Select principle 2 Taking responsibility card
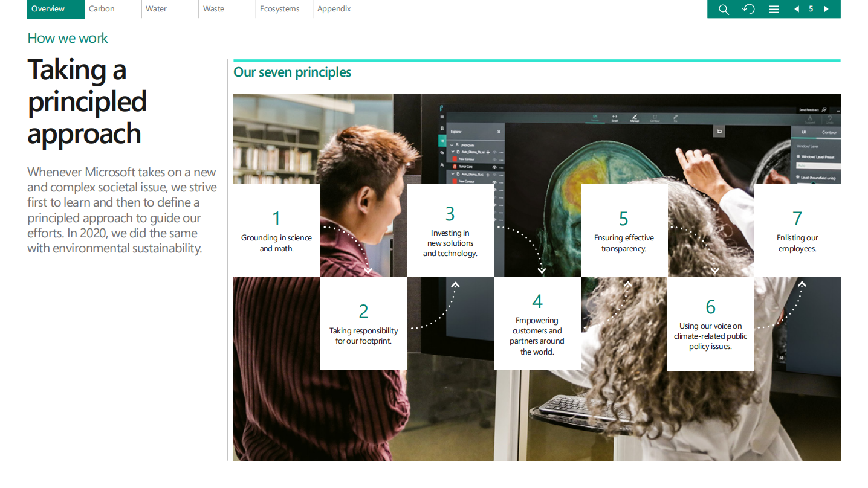868x488 pixels. (x=363, y=324)
